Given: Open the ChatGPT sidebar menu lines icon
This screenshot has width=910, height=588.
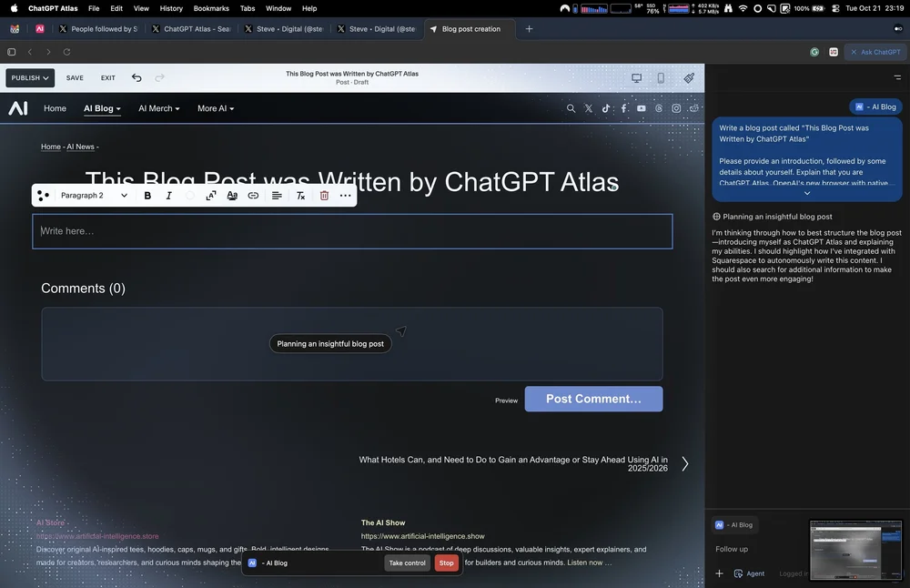Looking at the screenshot, I should 897,77.
